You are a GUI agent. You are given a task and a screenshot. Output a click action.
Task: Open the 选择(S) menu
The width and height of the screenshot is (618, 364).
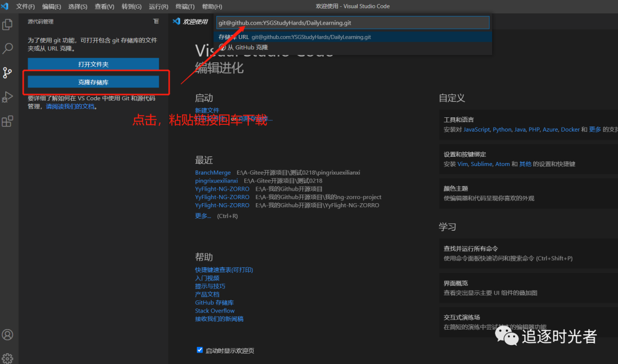point(78,6)
